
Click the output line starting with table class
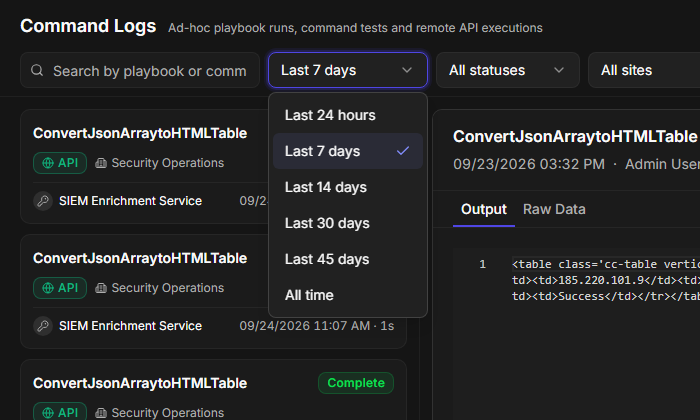coord(606,264)
